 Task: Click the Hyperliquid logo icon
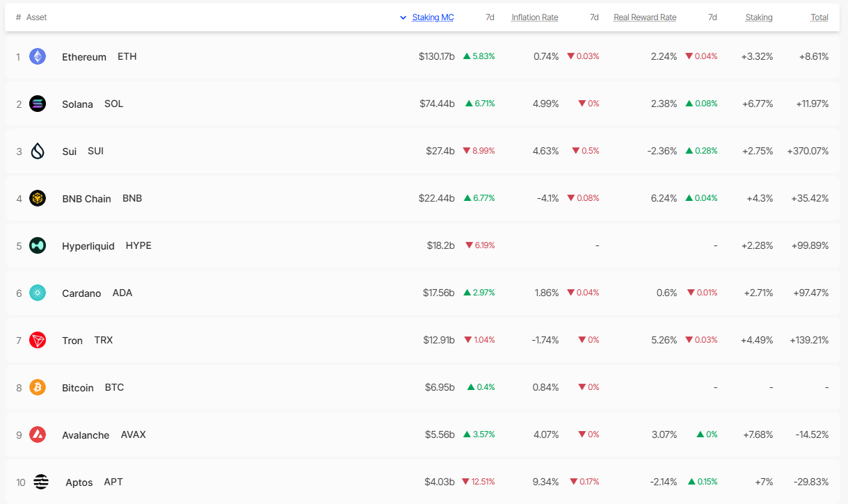[38, 245]
